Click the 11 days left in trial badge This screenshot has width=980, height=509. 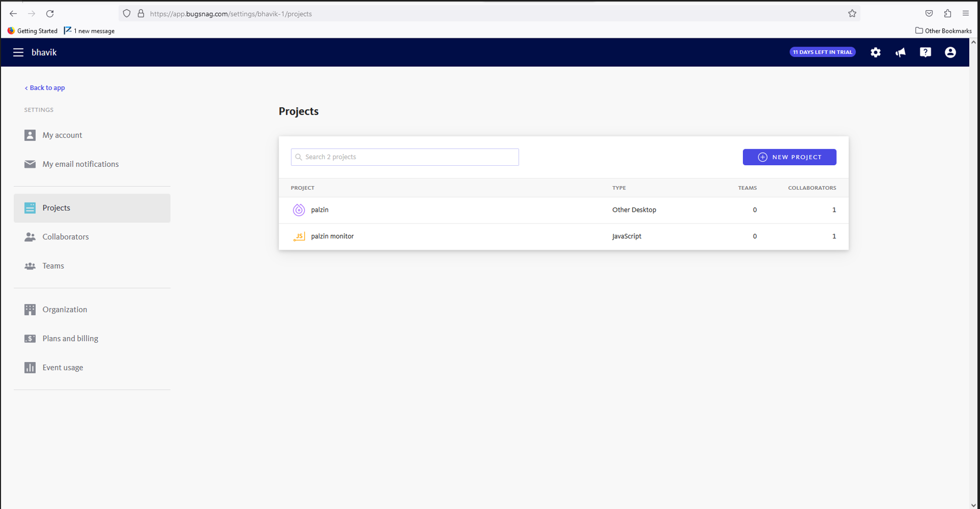tap(822, 52)
